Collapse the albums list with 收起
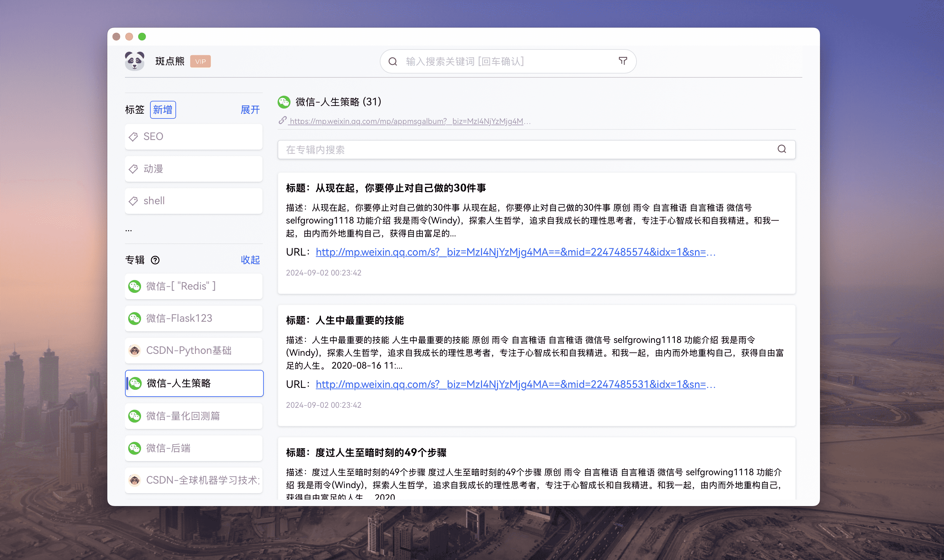The width and height of the screenshot is (944, 560). click(x=250, y=260)
